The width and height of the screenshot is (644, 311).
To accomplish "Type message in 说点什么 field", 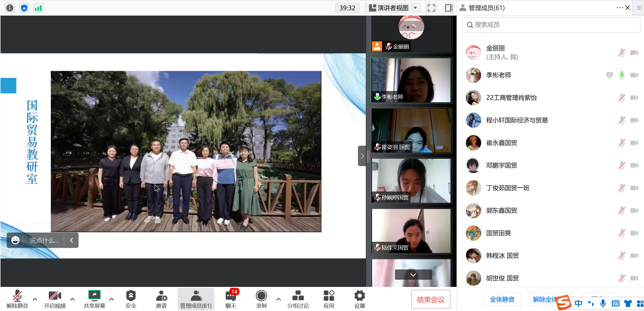I will (x=44, y=240).
